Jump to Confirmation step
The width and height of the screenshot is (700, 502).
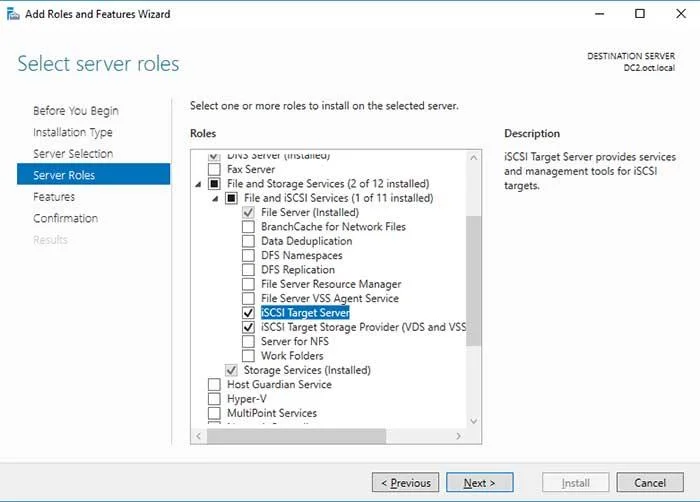click(66, 218)
